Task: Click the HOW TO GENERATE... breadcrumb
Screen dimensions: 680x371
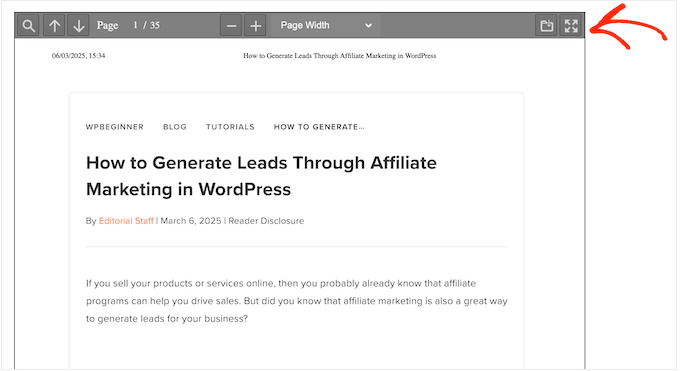Action: pos(319,127)
